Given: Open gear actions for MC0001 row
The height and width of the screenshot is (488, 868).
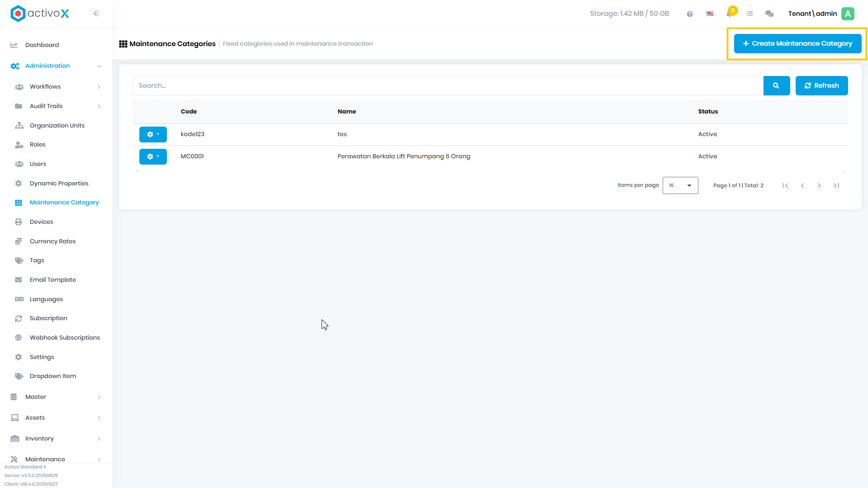Looking at the screenshot, I should (x=153, y=156).
